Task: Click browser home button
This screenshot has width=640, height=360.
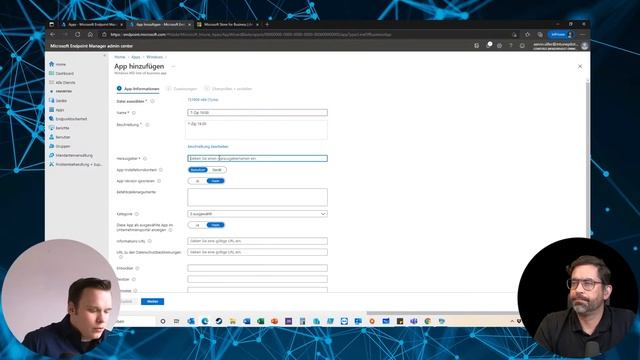Action: pyautogui.click(x=90, y=35)
